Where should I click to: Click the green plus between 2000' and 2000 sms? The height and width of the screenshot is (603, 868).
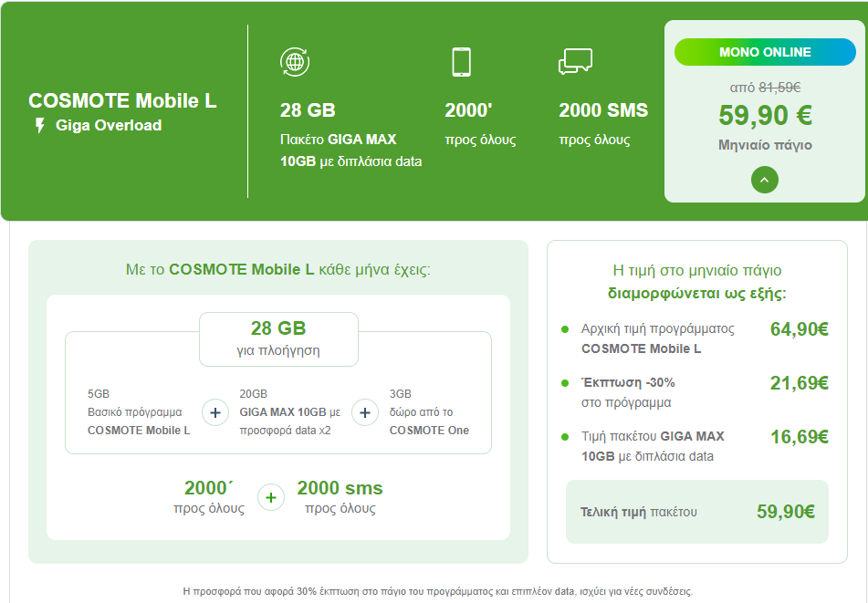pyautogui.click(x=271, y=497)
